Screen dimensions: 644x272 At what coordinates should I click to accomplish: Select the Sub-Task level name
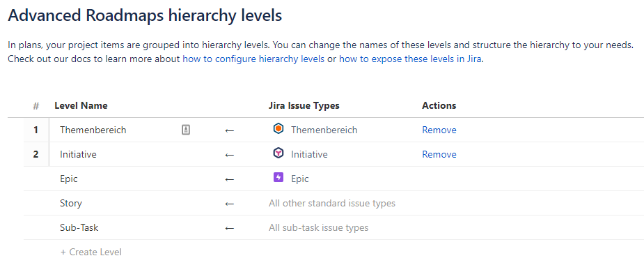pos(79,227)
